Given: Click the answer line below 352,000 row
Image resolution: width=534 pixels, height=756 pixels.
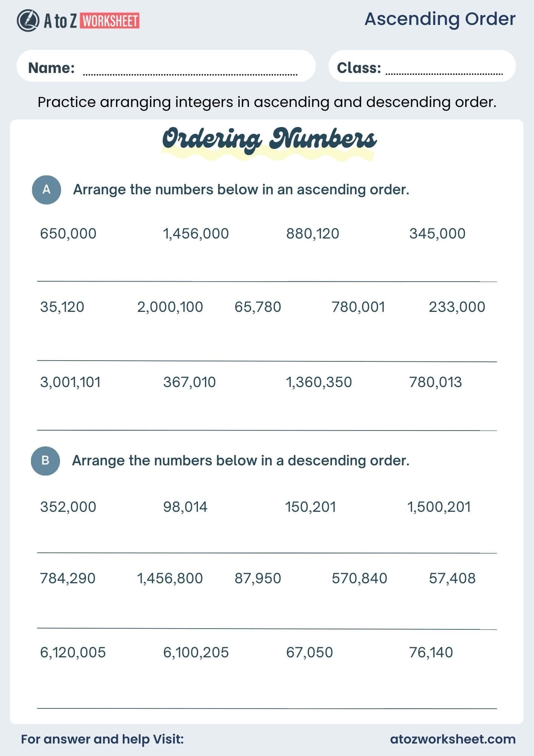Looking at the screenshot, I should point(267,553).
